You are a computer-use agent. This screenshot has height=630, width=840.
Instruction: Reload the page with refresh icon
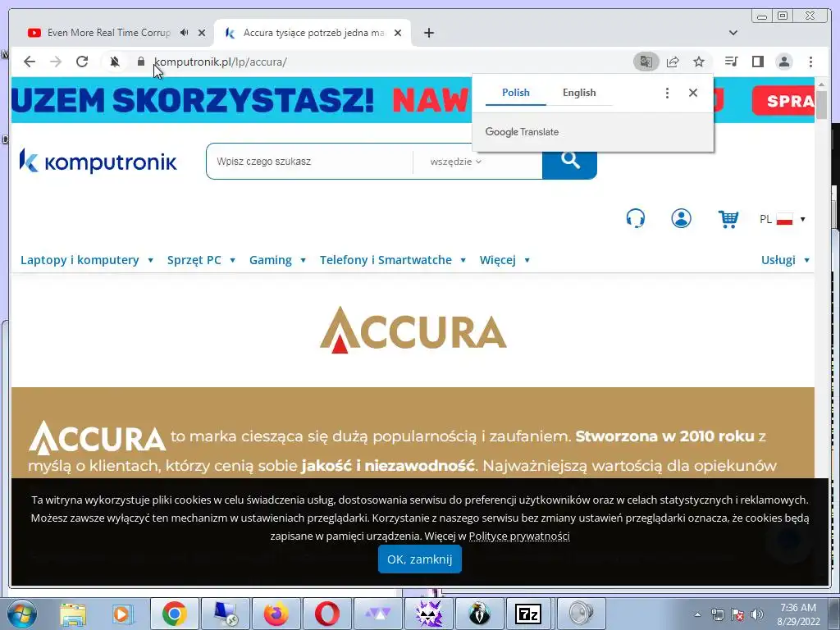point(82,62)
